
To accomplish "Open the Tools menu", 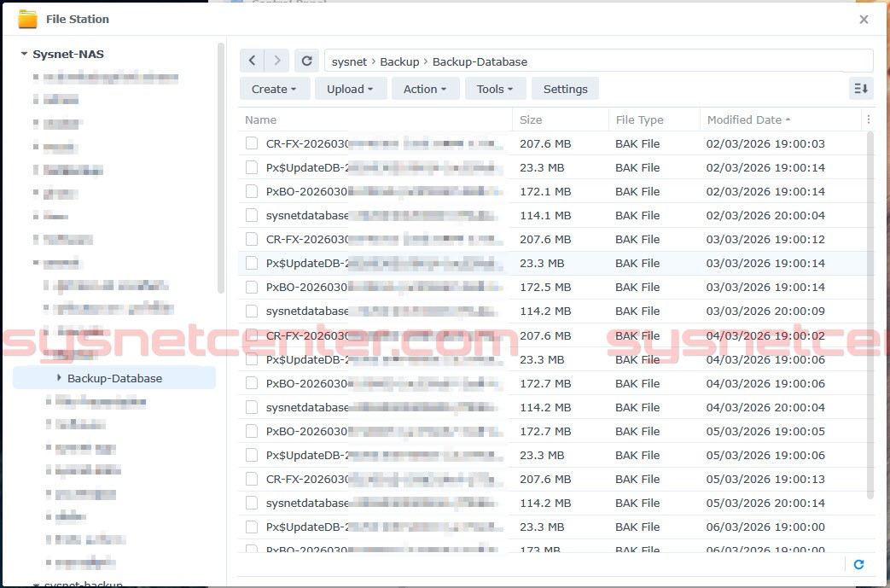I will pyautogui.click(x=495, y=88).
